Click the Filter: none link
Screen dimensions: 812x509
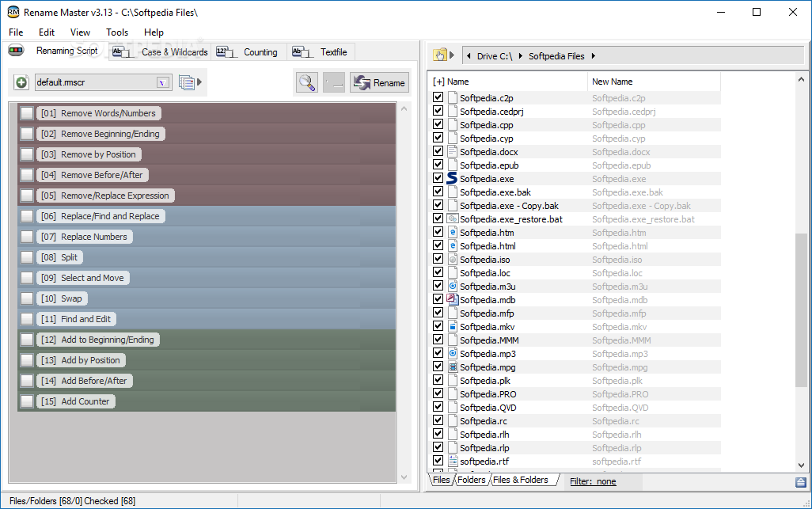coord(593,481)
